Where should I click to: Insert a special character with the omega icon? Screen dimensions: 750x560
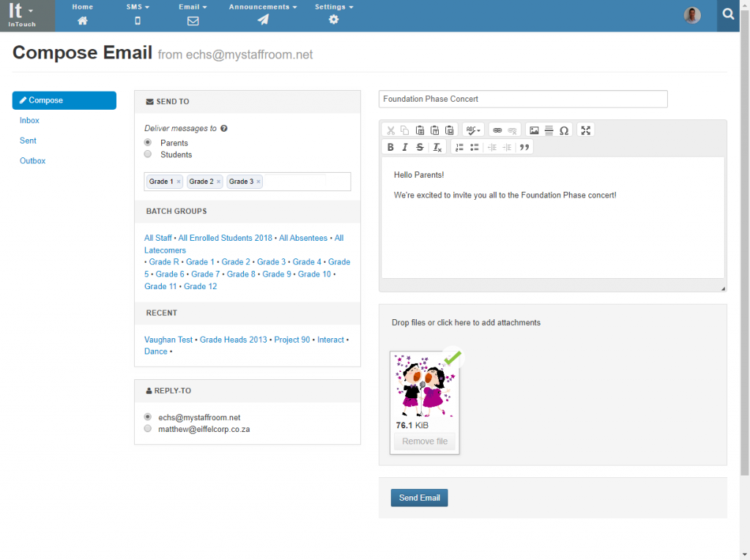[564, 130]
